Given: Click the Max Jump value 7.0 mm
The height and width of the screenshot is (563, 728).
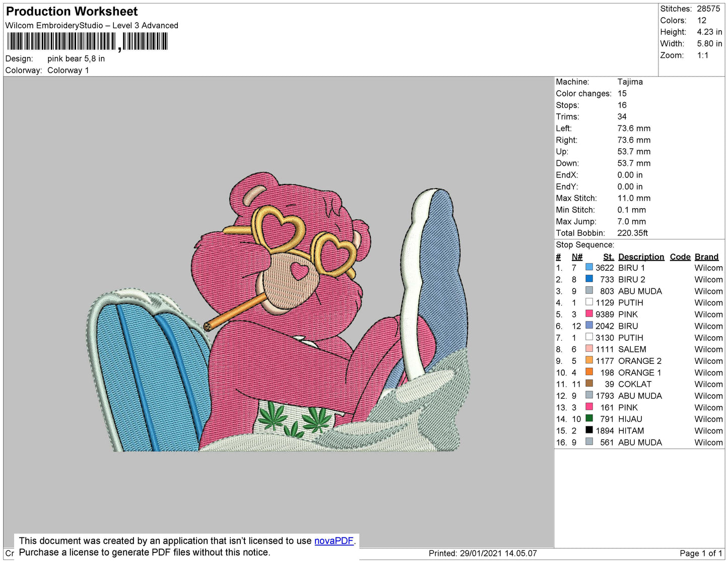Looking at the screenshot, I should (631, 221).
